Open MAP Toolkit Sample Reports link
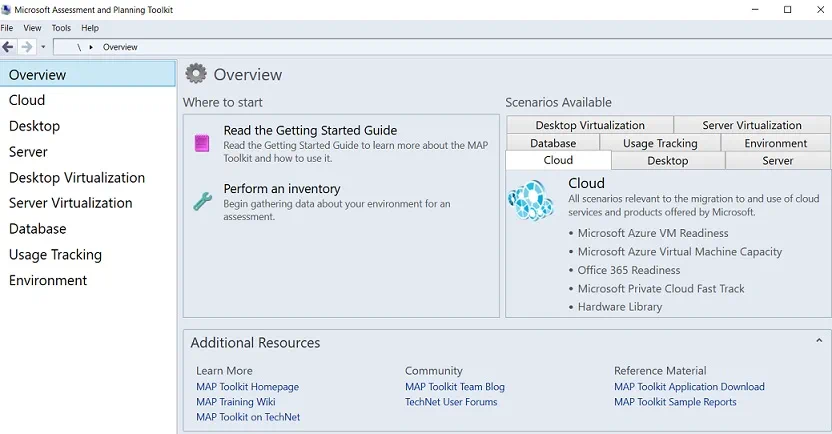The height and width of the screenshot is (434, 832). [675, 402]
